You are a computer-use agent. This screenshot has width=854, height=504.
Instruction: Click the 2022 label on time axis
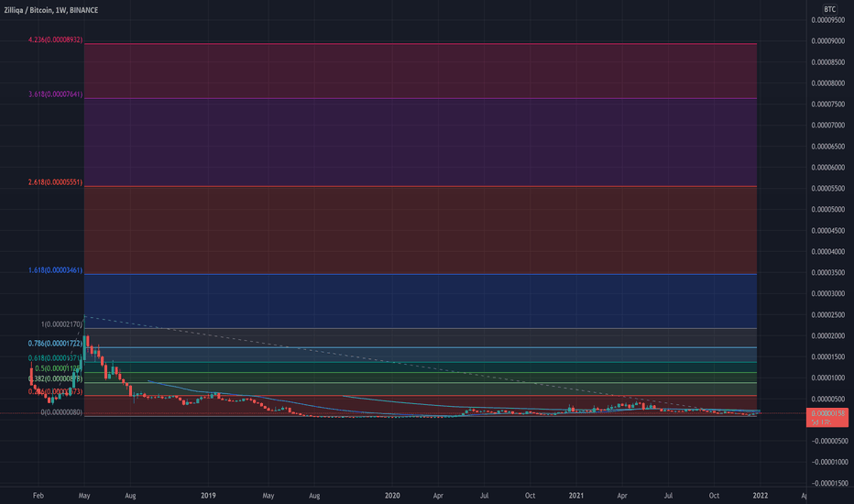(761, 496)
